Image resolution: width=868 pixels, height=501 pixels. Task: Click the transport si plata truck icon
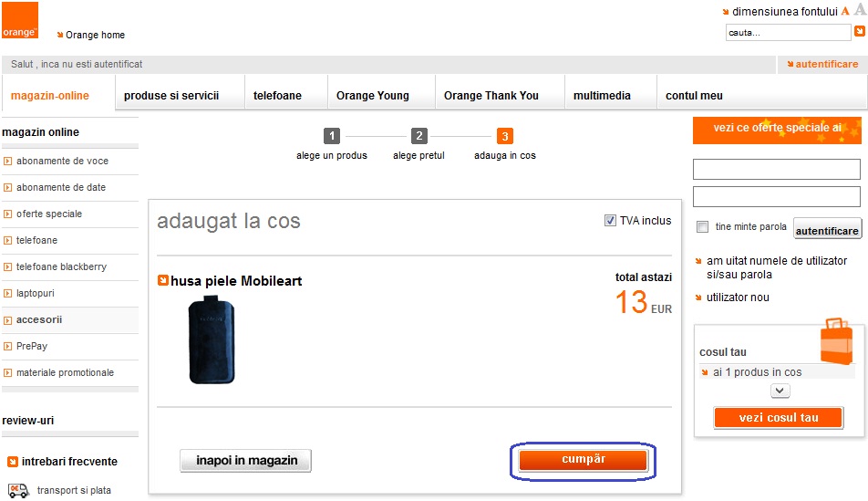(18, 490)
